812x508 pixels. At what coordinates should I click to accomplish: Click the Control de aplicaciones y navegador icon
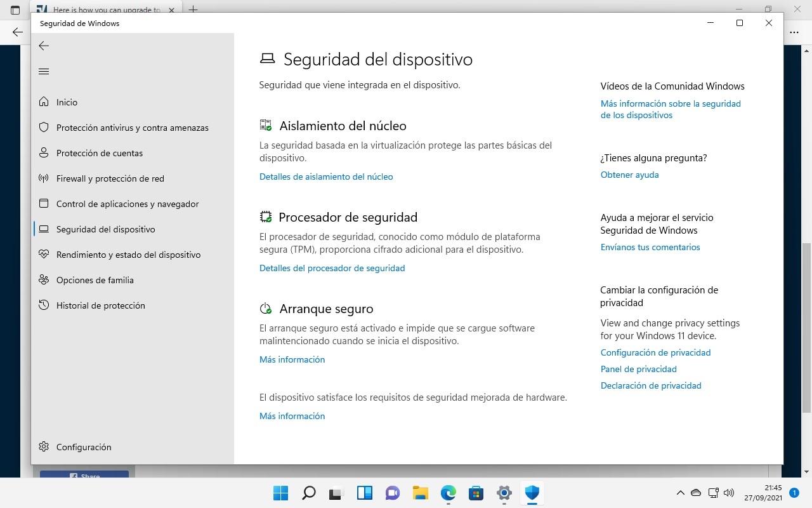click(44, 204)
